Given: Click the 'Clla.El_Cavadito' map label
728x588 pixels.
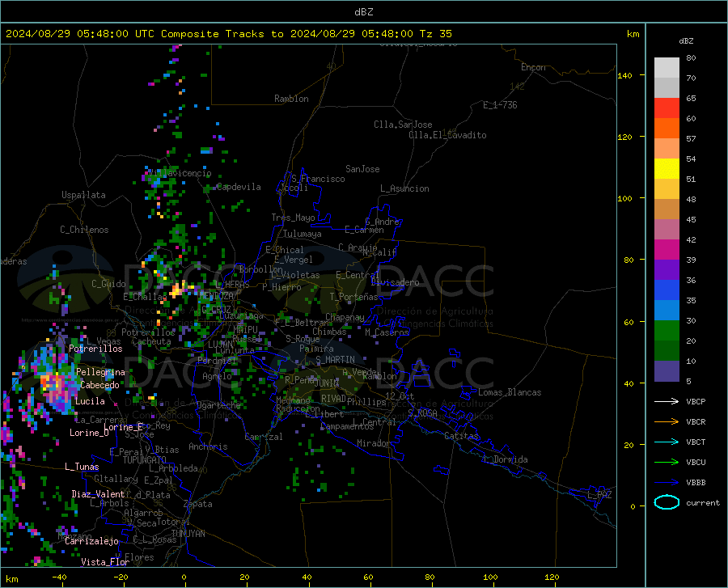Looking at the screenshot, I should click(x=447, y=135).
